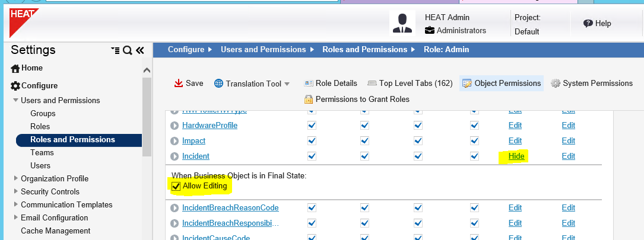Open the Translation Tool dropdown arrow
Screen dimensions: 644x240
click(287, 84)
